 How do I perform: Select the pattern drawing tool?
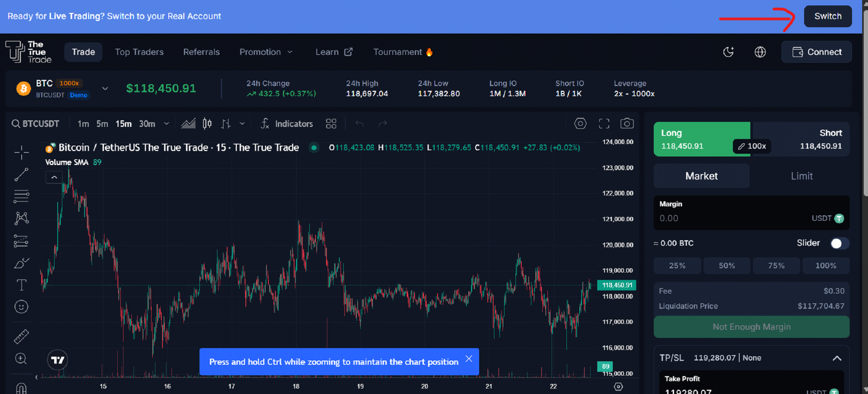pos(21,218)
